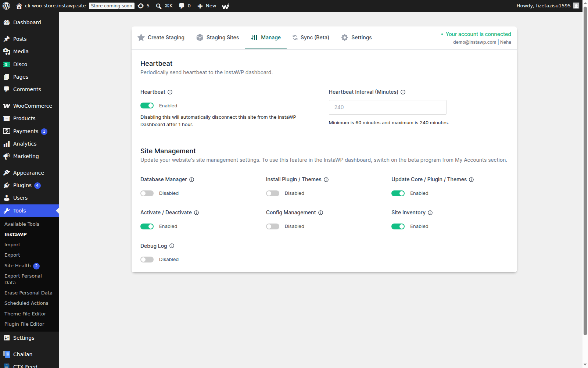This screenshot has width=588, height=368.
Task: Click the Store coming soon badge
Action: coord(112,6)
